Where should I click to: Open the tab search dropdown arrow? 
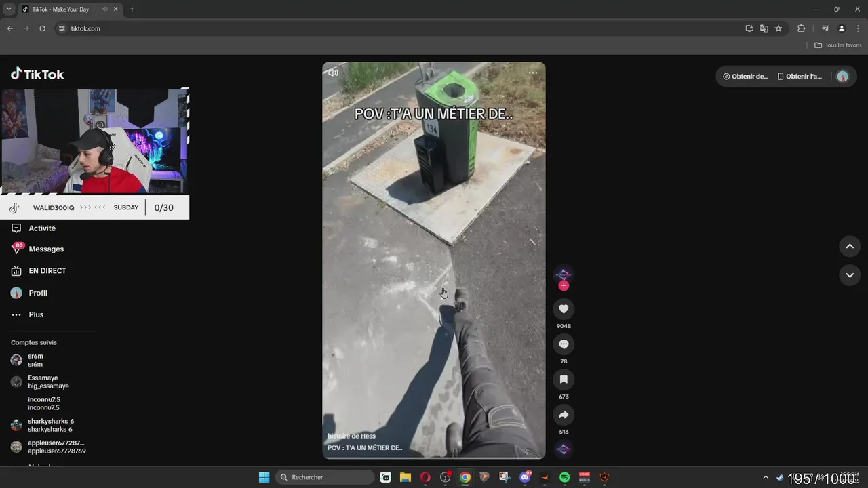(9, 9)
